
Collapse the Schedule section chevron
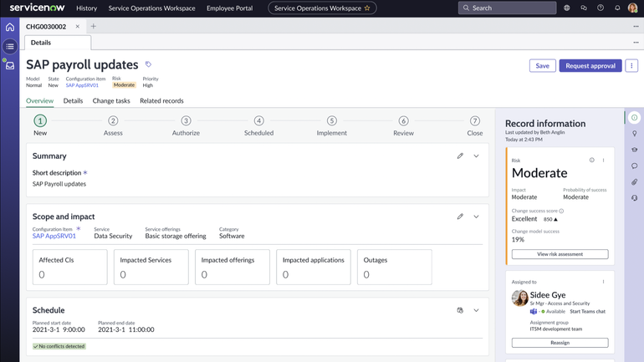(476, 310)
